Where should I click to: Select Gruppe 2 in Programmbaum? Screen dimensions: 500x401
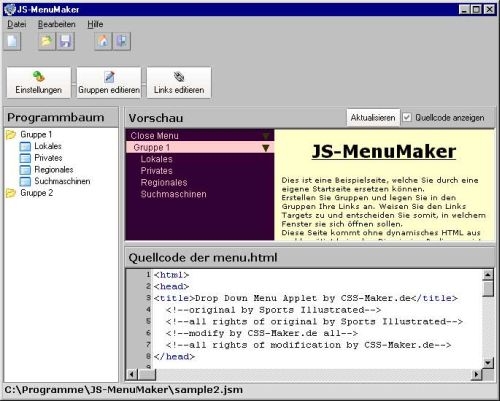point(37,193)
